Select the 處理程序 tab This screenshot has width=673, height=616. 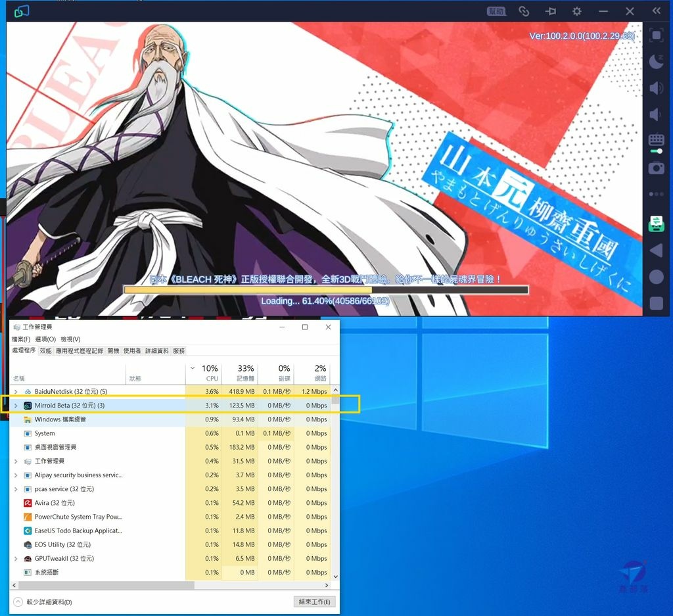click(24, 350)
